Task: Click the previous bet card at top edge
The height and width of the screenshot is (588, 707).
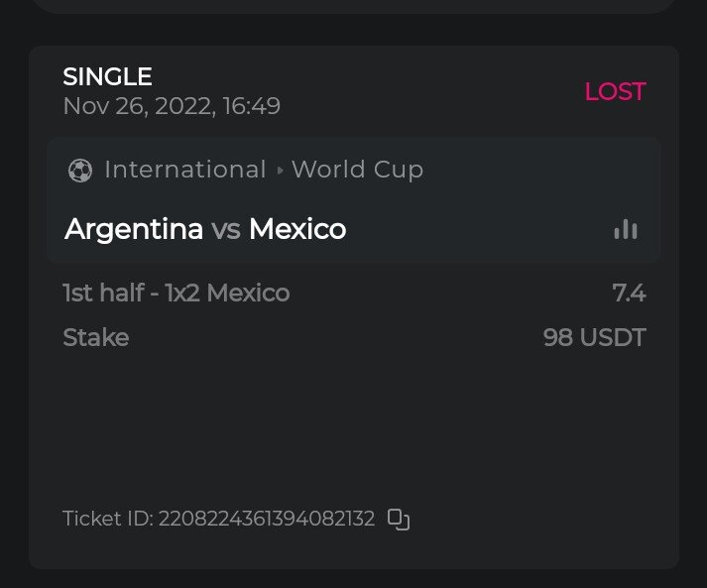Action: 353,5
